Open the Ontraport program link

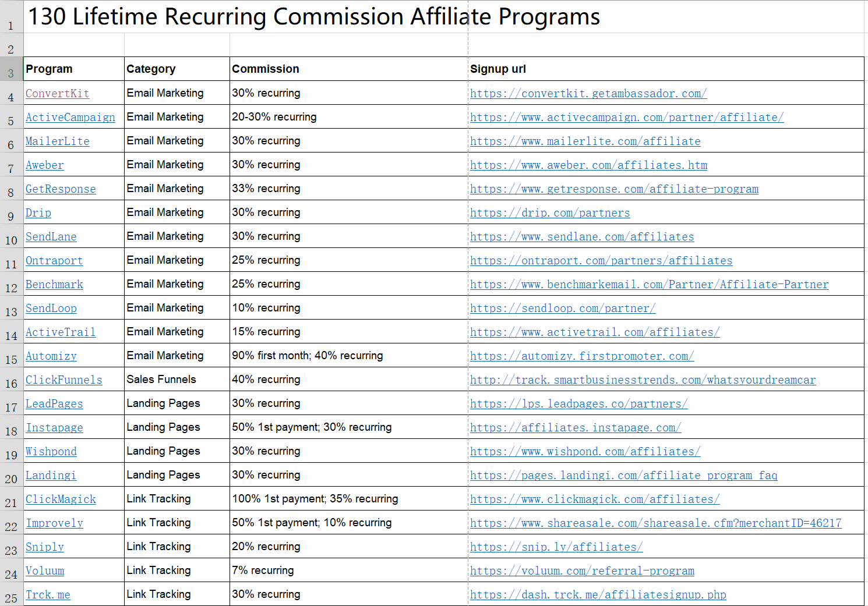pos(54,260)
